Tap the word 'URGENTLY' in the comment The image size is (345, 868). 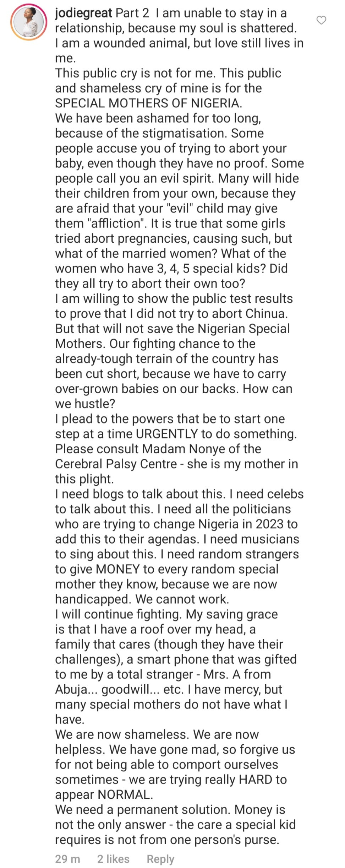[x=167, y=433]
